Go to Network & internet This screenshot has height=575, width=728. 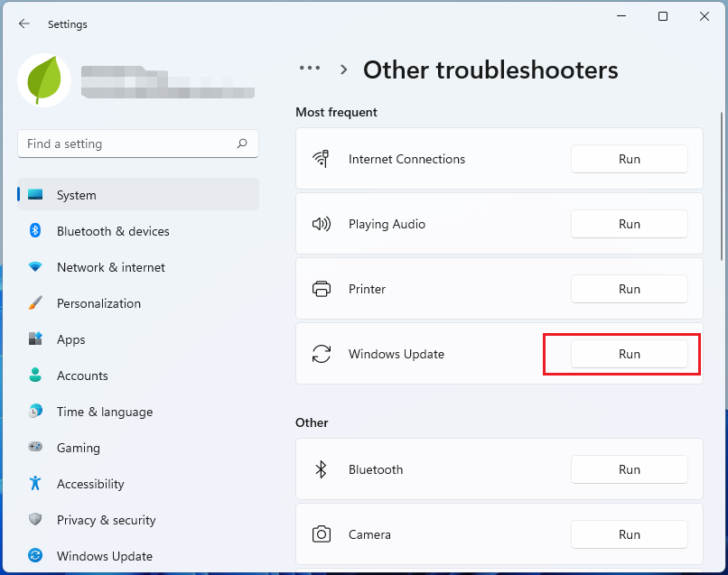[138, 267]
